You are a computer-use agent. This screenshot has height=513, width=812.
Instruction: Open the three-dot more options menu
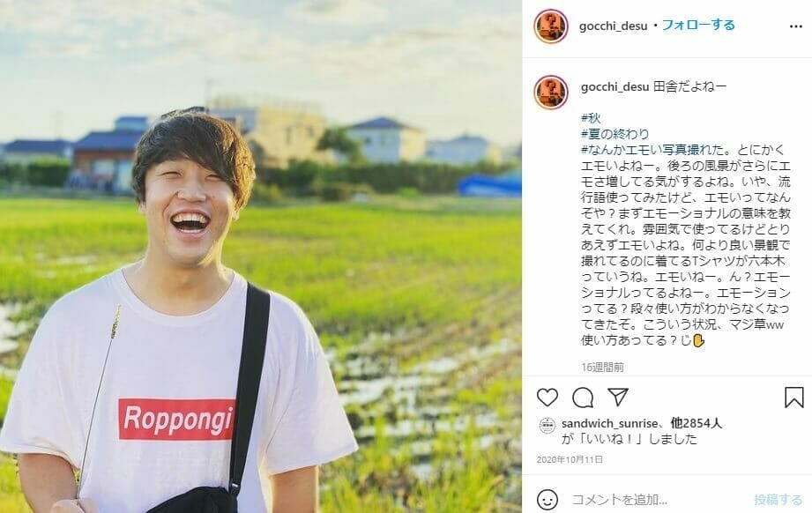point(796,26)
